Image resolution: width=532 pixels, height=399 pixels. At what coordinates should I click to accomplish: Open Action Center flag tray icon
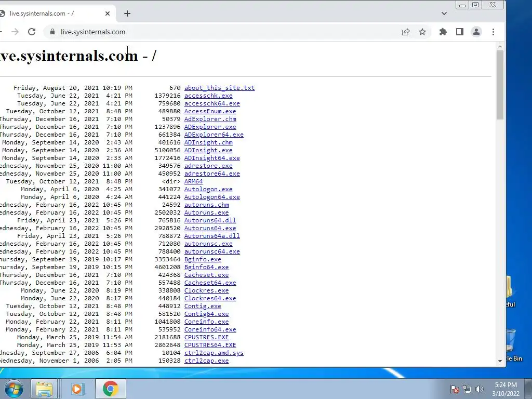click(455, 389)
